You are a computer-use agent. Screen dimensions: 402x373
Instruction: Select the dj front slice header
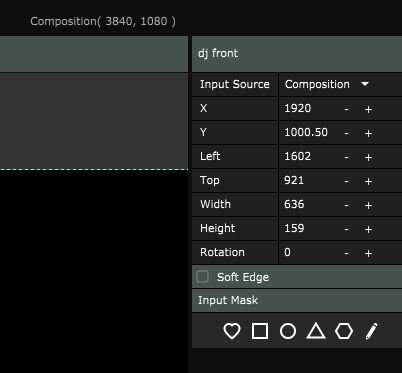pos(297,54)
